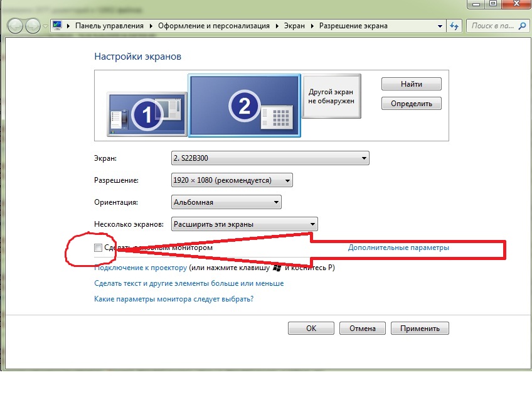
Task: Click the Применить button
Action: pyautogui.click(x=420, y=329)
